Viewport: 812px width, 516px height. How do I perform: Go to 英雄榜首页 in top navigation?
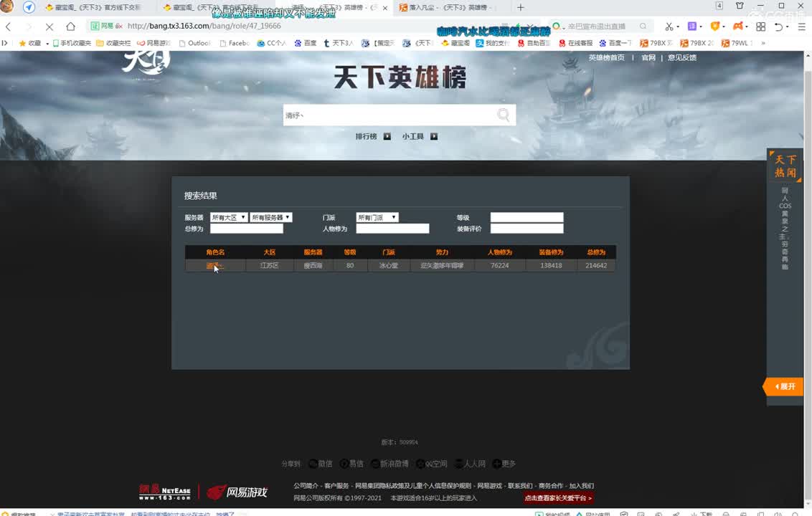608,57
